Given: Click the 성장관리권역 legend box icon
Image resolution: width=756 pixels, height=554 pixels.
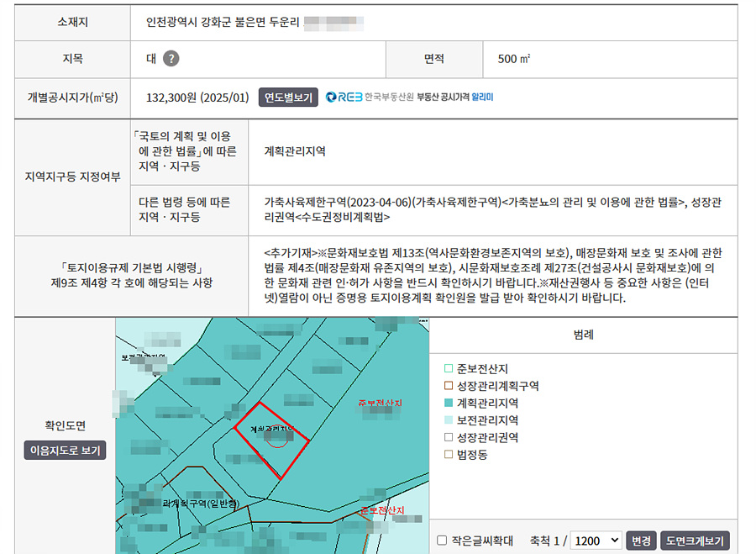Looking at the screenshot, I should 449,438.
